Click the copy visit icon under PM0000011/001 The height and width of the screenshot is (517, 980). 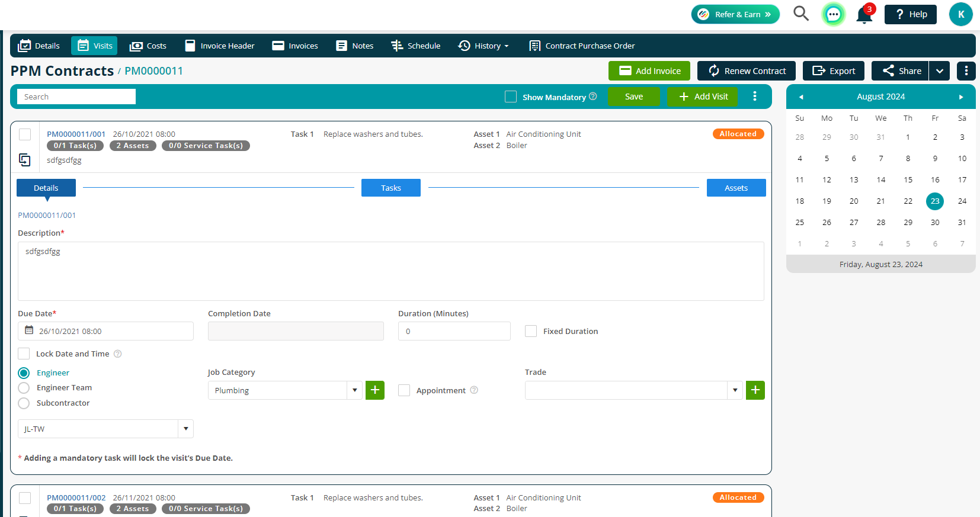click(x=25, y=160)
